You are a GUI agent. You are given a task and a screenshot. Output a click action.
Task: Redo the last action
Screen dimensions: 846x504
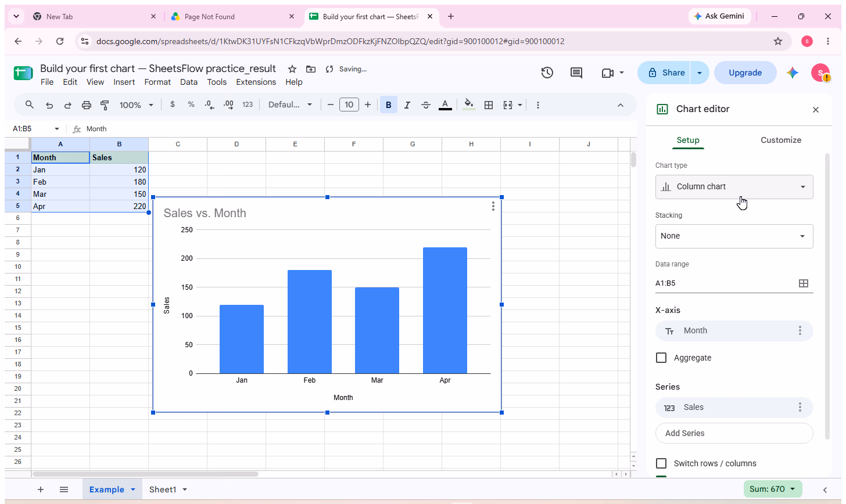point(68,105)
